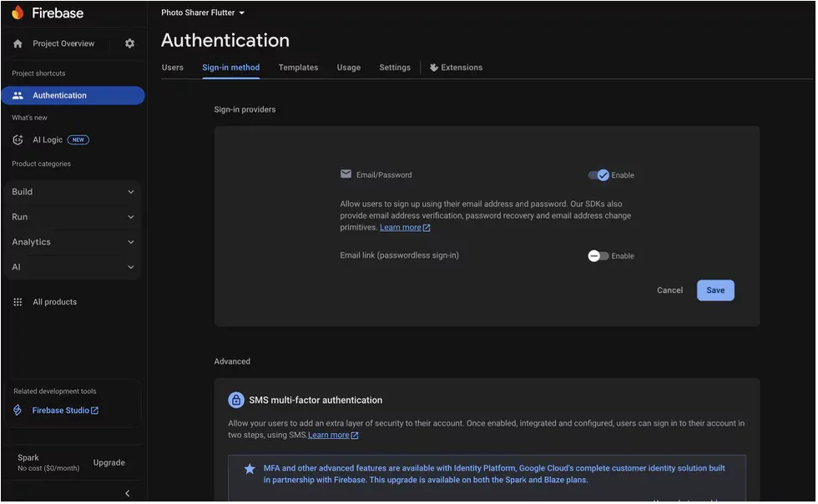The width and height of the screenshot is (818, 504).
Task: Toggle Email/Password Enable switch
Action: coord(599,175)
